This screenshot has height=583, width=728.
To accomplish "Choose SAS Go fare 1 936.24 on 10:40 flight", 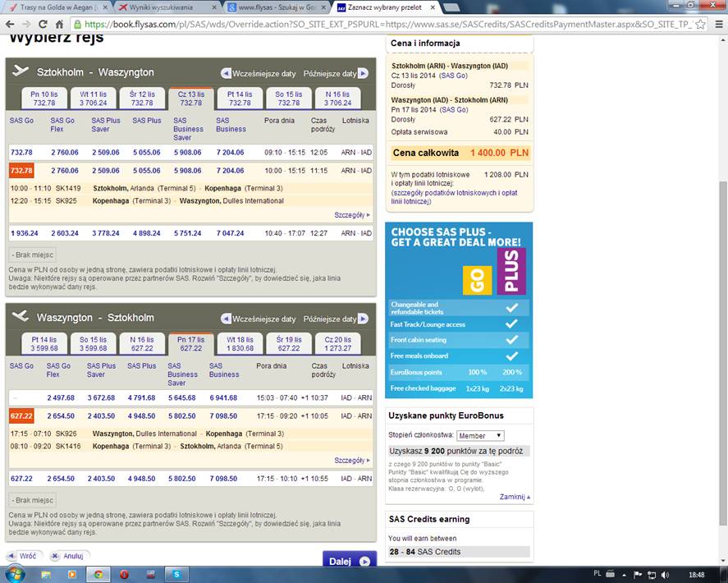I will pos(25,233).
